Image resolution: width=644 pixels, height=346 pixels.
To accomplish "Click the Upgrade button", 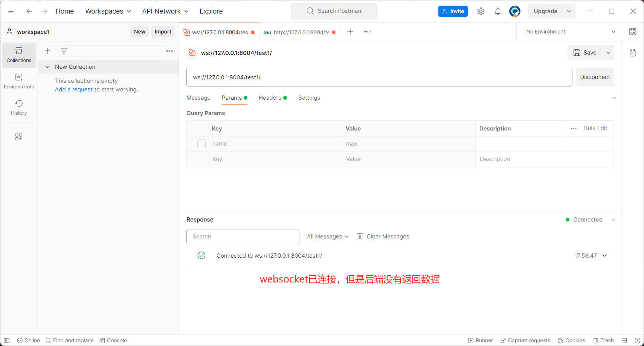I will 545,11.
